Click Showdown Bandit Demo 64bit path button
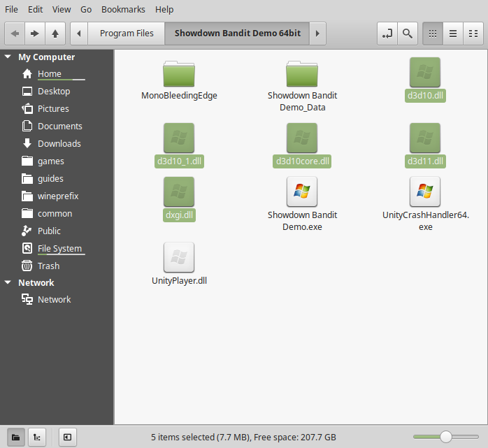 pyautogui.click(x=237, y=34)
